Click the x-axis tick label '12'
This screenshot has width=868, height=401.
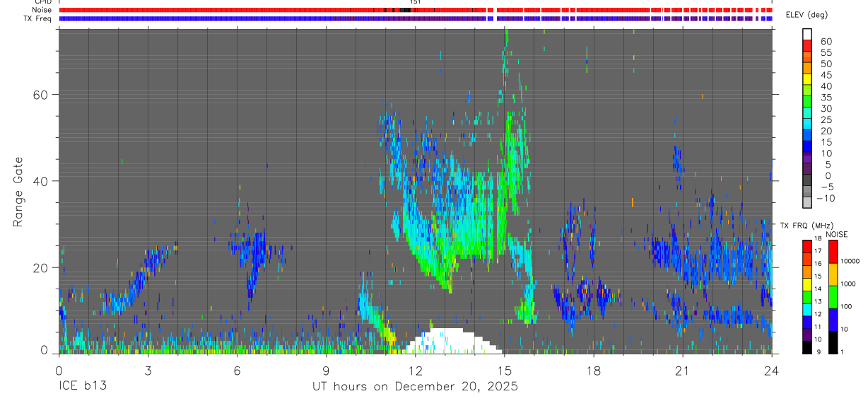coord(415,370)
